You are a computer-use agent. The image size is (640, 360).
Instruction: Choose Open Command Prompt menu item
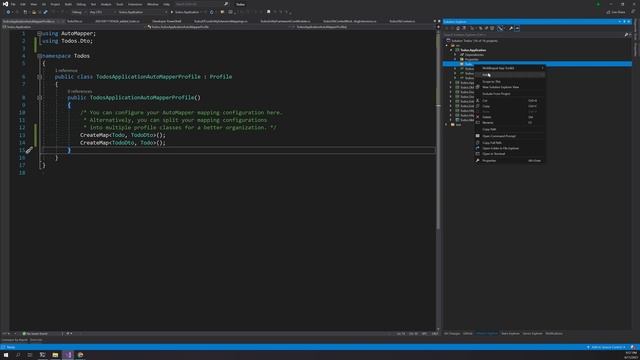(x=509, y=136)
